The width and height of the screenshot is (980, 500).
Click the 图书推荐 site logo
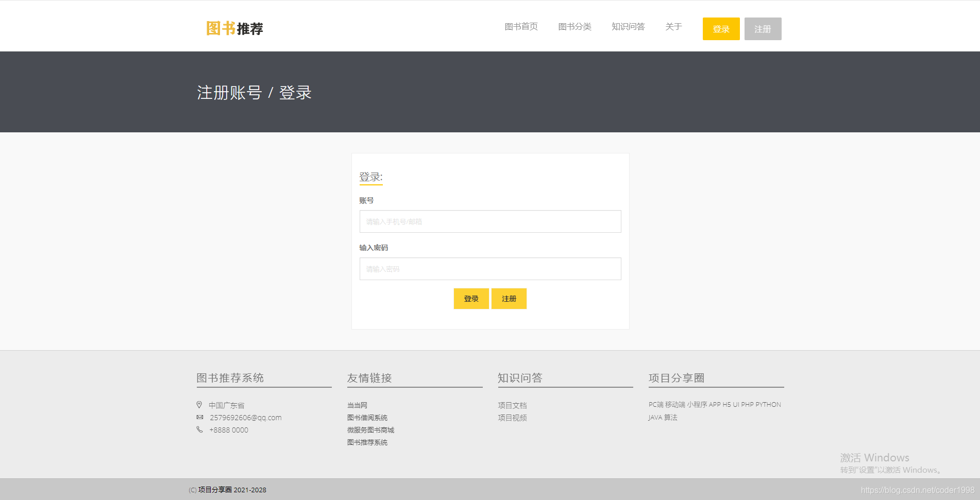pos(234,28)
